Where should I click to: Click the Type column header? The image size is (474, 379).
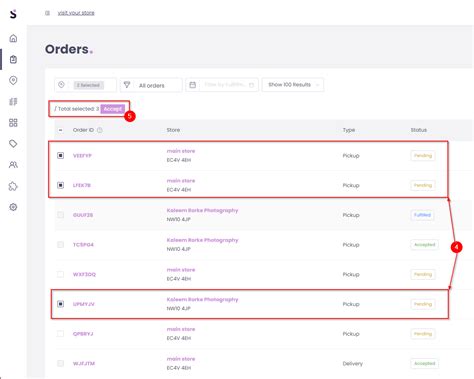(x=349, y=130)
